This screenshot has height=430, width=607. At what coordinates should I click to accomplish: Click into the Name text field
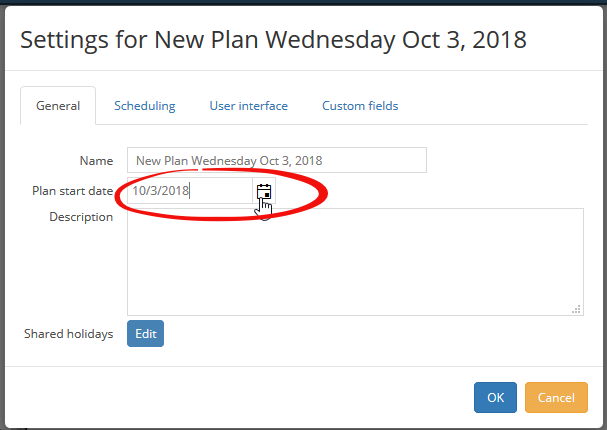(x=277, y=160)
